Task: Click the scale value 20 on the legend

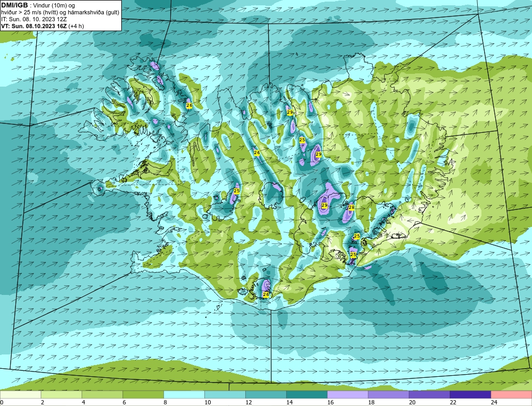Action: 412,403
